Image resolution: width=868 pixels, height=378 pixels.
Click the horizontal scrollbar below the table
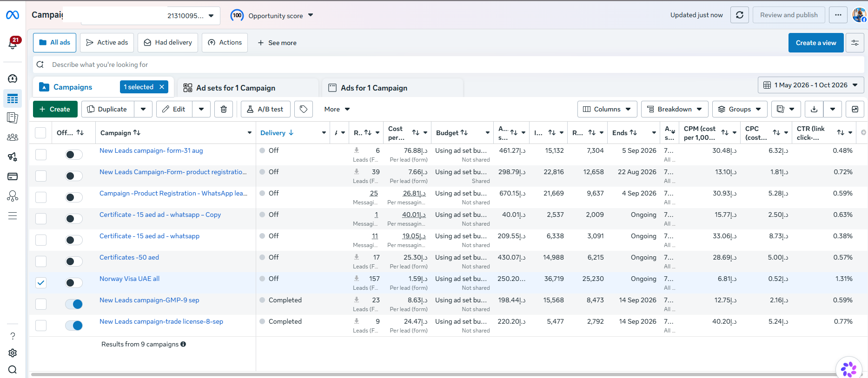432,374
